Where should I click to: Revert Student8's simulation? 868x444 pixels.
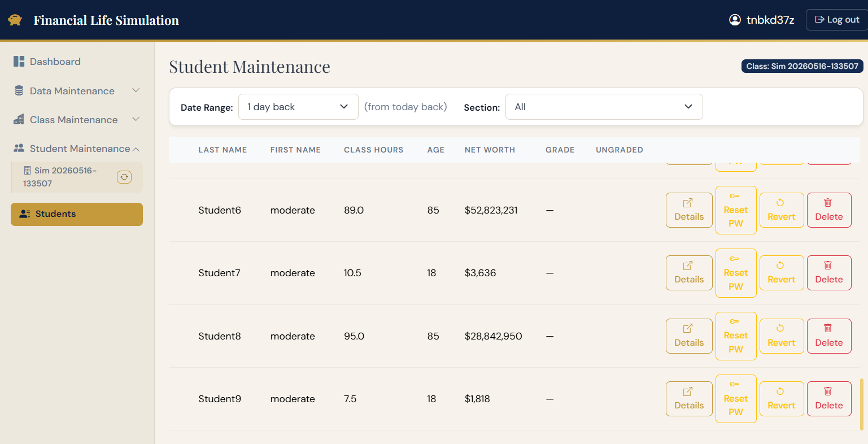click(782, 336)
